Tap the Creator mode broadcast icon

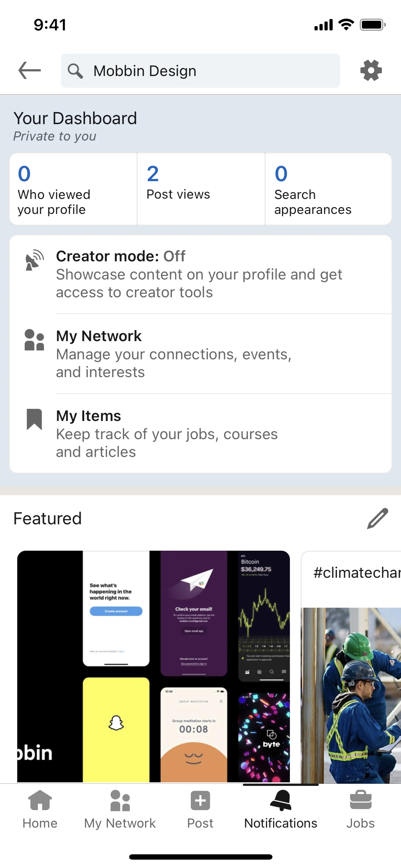[34, 260]
